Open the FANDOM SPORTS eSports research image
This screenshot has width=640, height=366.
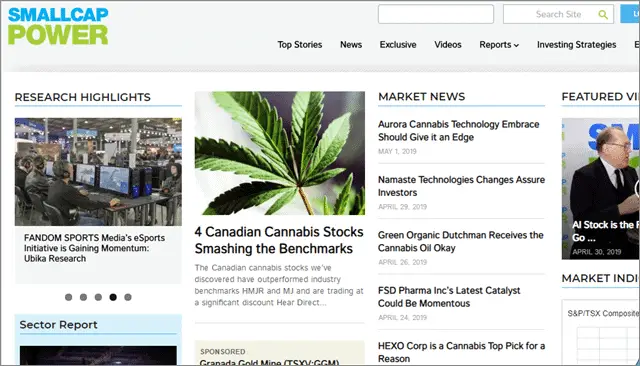pos(98,172)
